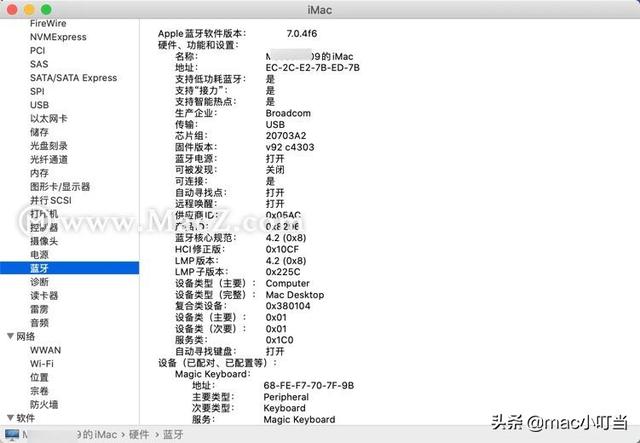Open 图形卡/显示器 entry
The height and width of the screenshot is (443, 640).
click(60, 187)
